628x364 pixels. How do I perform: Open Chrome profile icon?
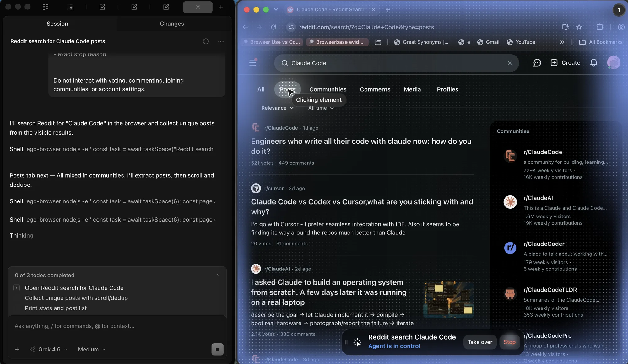coord(621,27)
